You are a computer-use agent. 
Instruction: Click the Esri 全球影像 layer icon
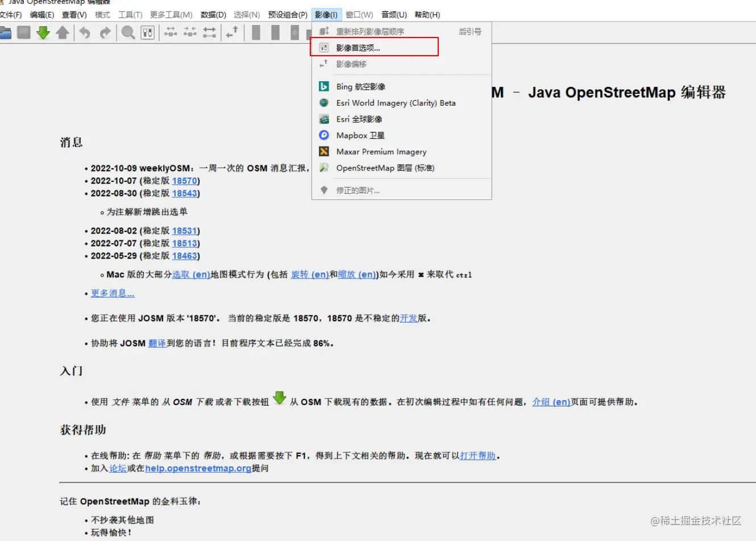coord(324,119)
